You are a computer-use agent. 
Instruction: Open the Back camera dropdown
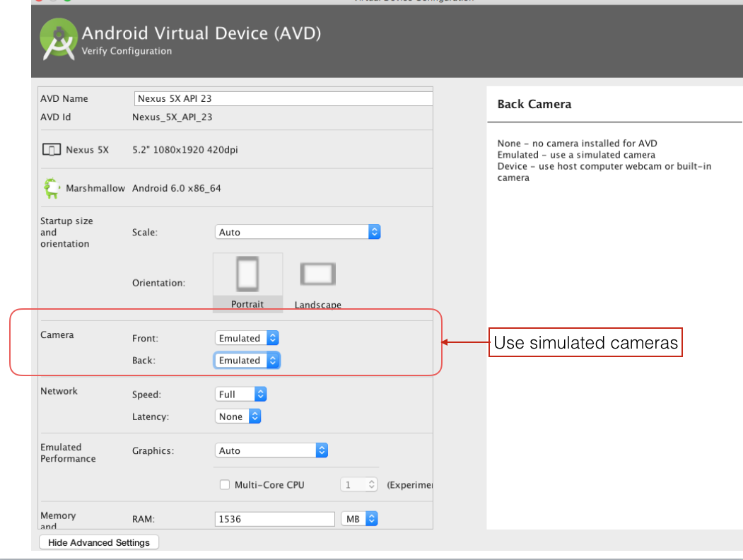[247, 360]
